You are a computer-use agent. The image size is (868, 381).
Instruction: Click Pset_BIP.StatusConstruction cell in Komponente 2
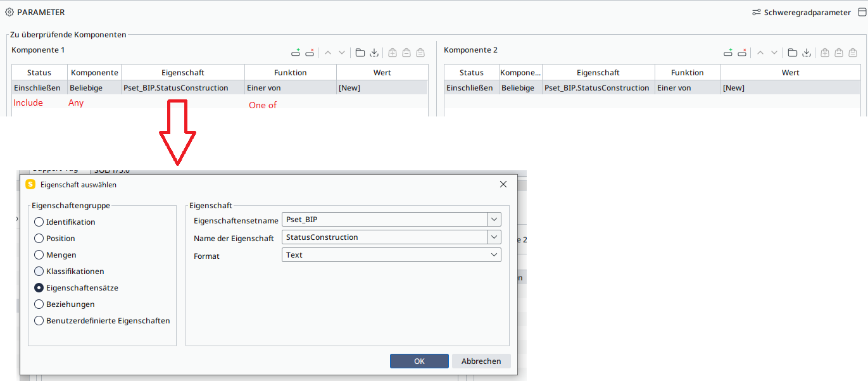tap(598, 88)
